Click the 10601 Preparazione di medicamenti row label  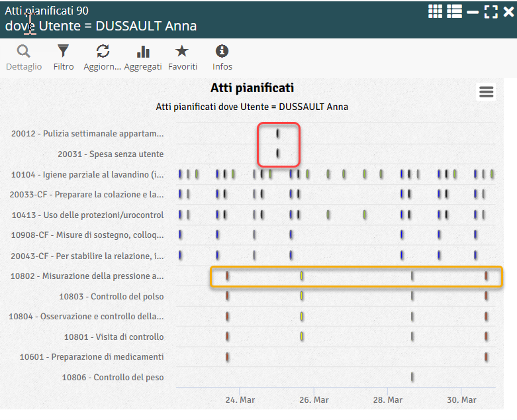coord(91,357)
